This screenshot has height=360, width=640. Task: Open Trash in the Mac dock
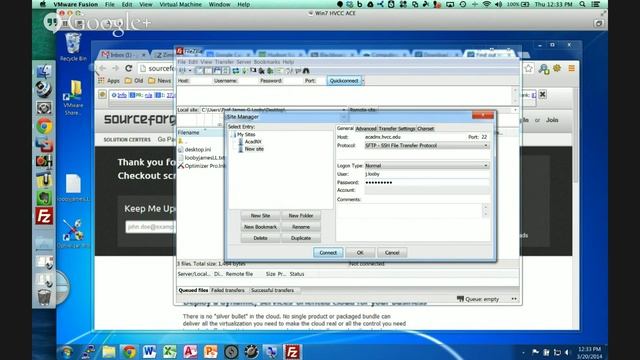click(44, 297)
